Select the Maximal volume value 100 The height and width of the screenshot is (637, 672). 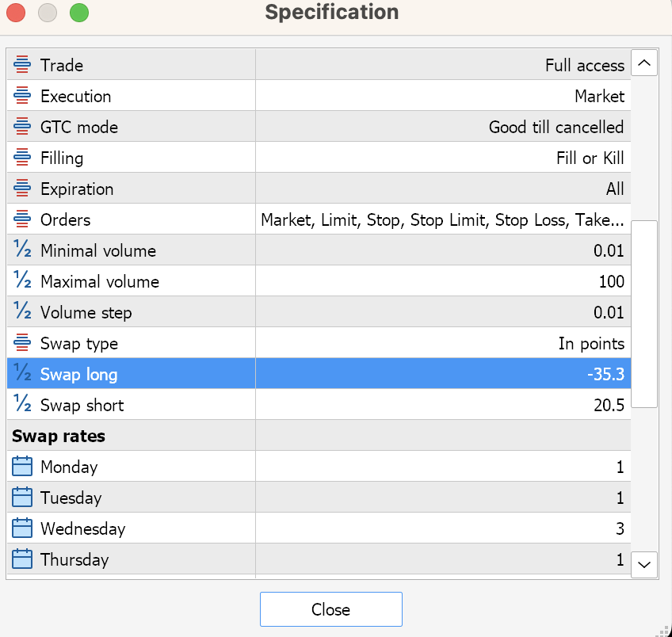pyautogui.click(x=611, y=282)
